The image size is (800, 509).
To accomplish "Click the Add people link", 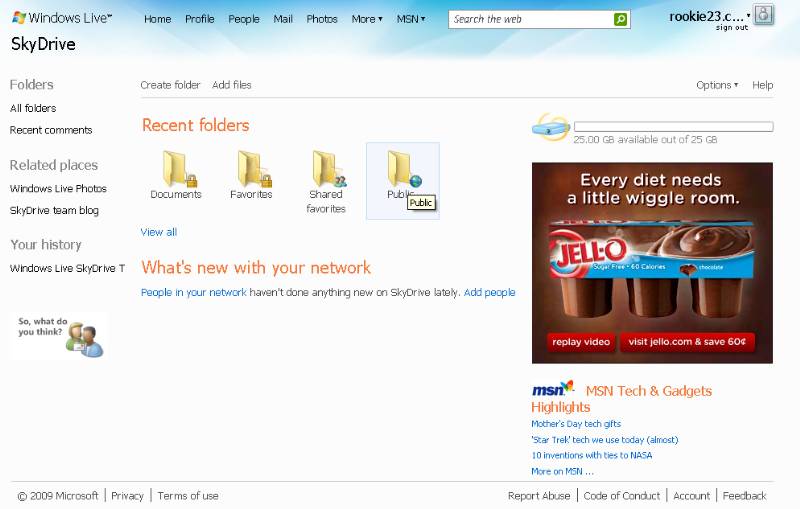I will [x=489, y=292].
